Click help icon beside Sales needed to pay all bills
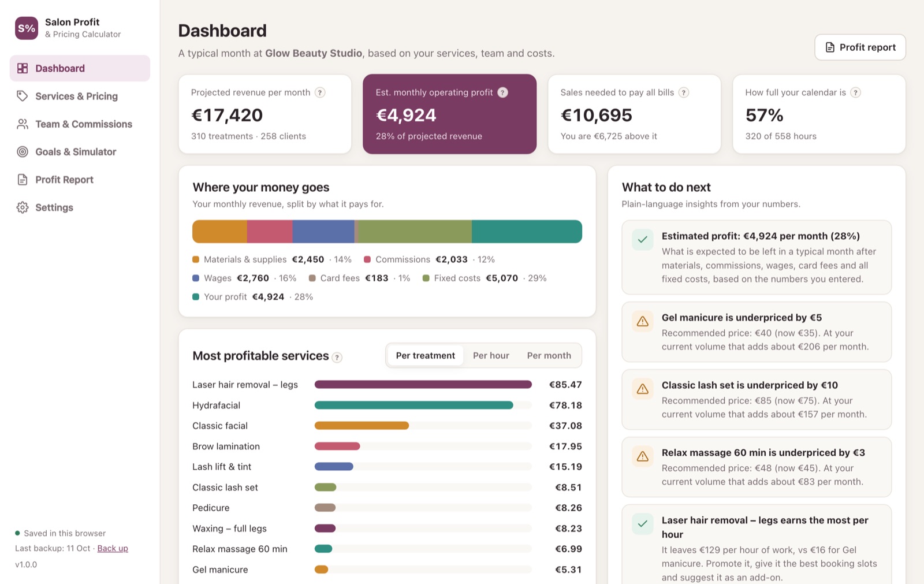 (x=684, y=92)
